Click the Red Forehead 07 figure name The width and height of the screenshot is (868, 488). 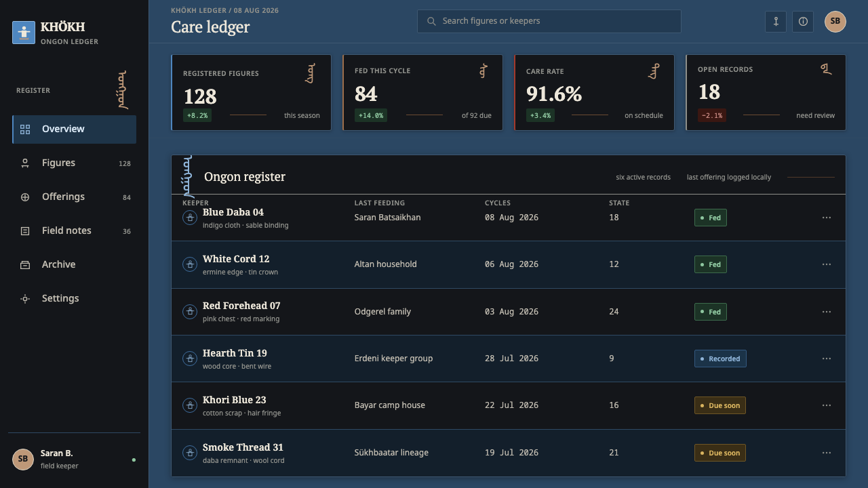241,306
